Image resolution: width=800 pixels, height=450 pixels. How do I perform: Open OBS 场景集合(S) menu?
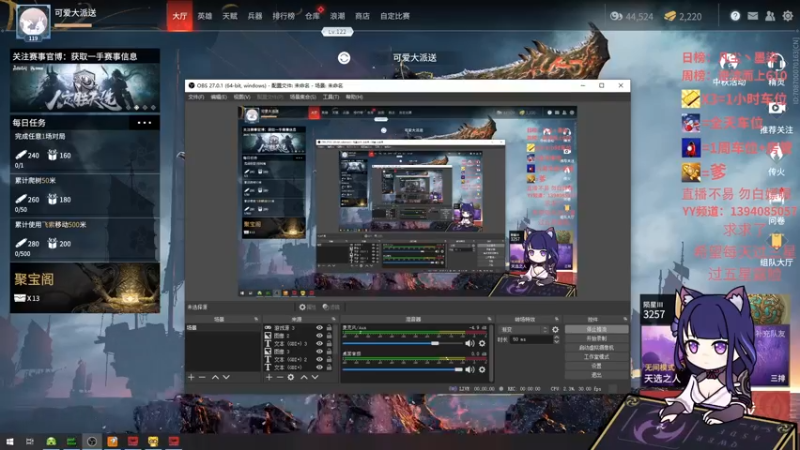pos(303,97)
